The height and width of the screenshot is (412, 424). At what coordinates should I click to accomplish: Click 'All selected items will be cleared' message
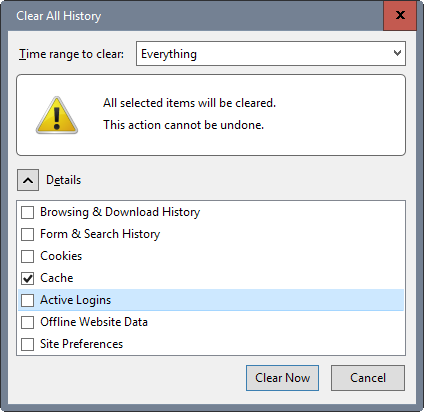click(189, 103)
